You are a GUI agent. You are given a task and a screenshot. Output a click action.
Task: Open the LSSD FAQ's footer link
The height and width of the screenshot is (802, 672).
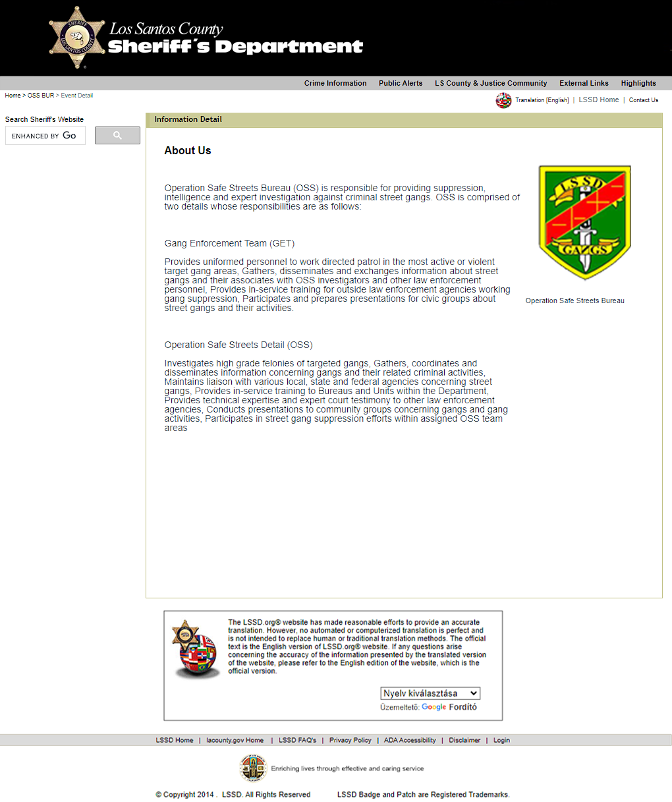pyautogui.click(x=297, y=740)
